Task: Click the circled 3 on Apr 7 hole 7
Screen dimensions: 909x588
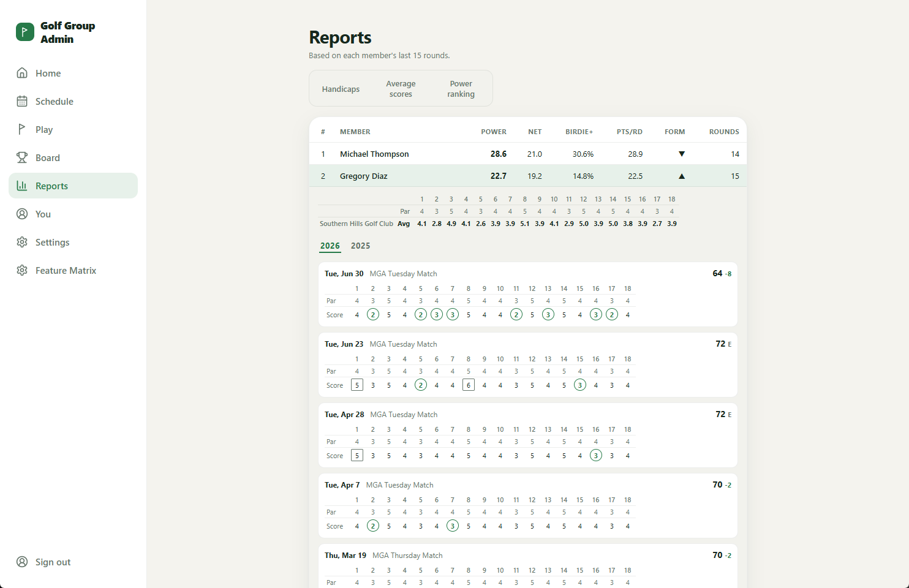Action: point(453,526)
